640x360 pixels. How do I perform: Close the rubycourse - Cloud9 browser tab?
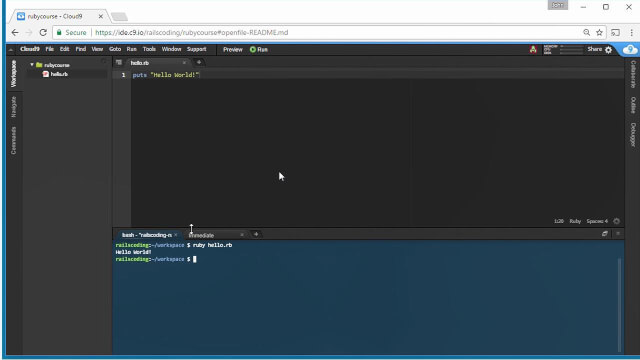[101, 16]
